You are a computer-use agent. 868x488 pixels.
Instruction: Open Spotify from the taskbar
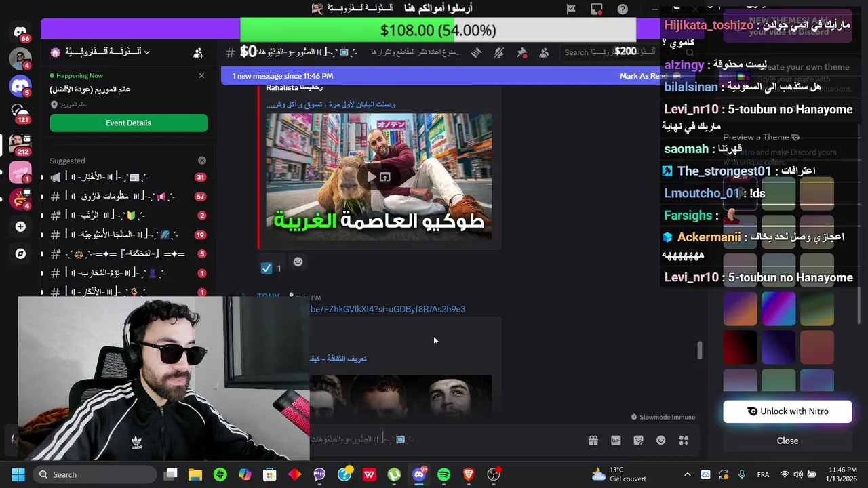tap(444, 474)
